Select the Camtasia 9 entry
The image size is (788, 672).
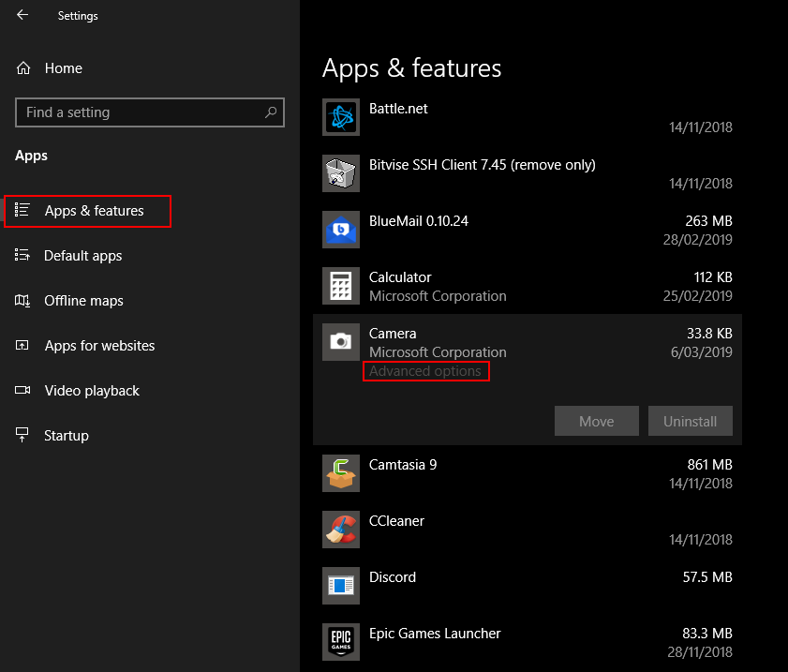point(403,465)
